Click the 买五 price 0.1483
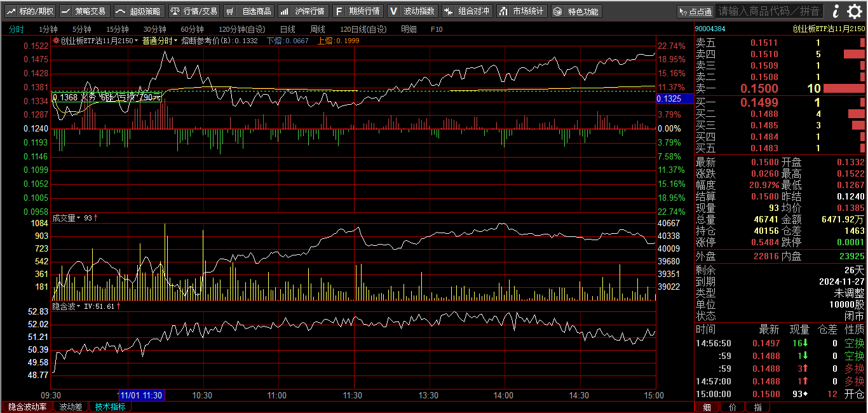The width and height of the screenshot is (868, 413). (x=764, y=149)
